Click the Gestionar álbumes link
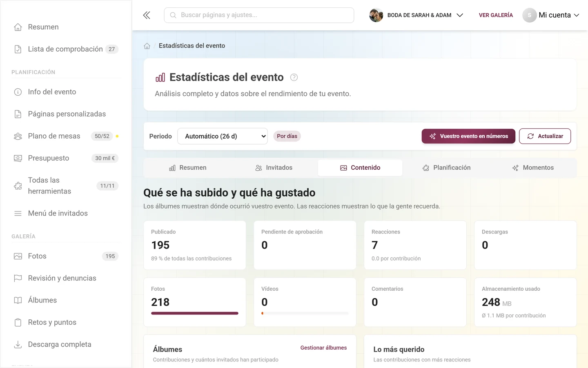Image resolution: width=588 pixels, height=368 pixels. [x=323, y=348]
